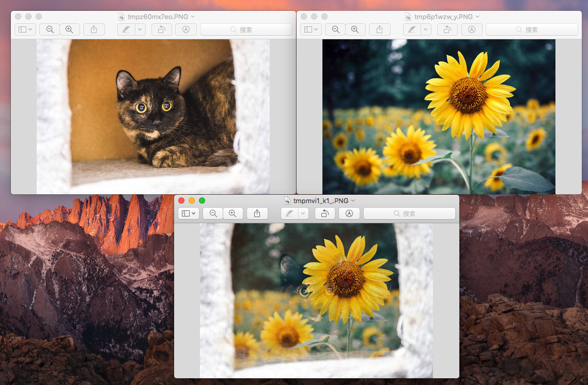Minimize the tmpmvi1_k1_.PNG window

pyautogui.click(x=192, y=201)
